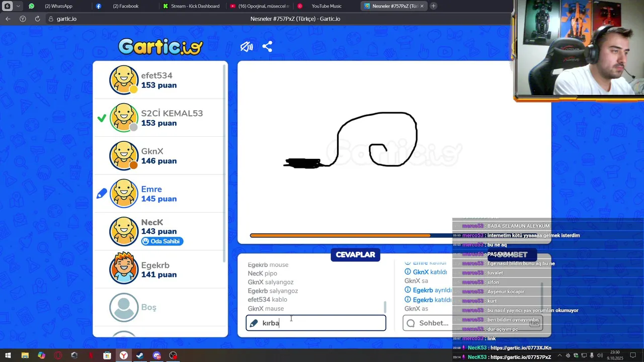Click S2Cİ KEMAL53's avatar

pyautogui.click(x=124, y=118)
